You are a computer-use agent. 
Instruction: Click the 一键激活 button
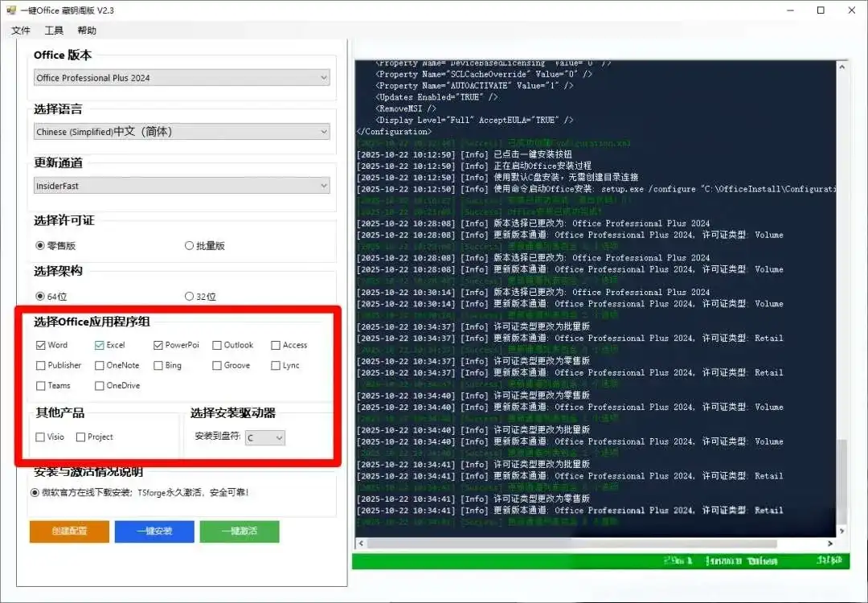coord(239,531)
